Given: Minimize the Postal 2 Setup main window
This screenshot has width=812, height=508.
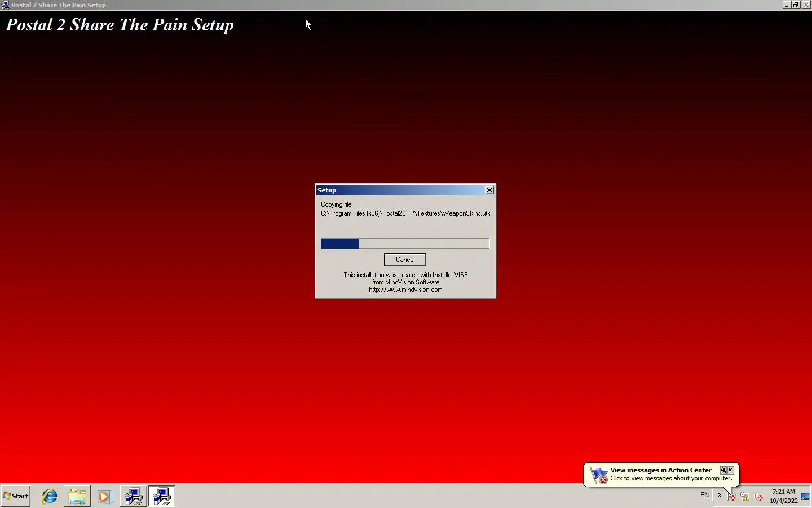Looking at the screenshot, I should click(787, 5).
